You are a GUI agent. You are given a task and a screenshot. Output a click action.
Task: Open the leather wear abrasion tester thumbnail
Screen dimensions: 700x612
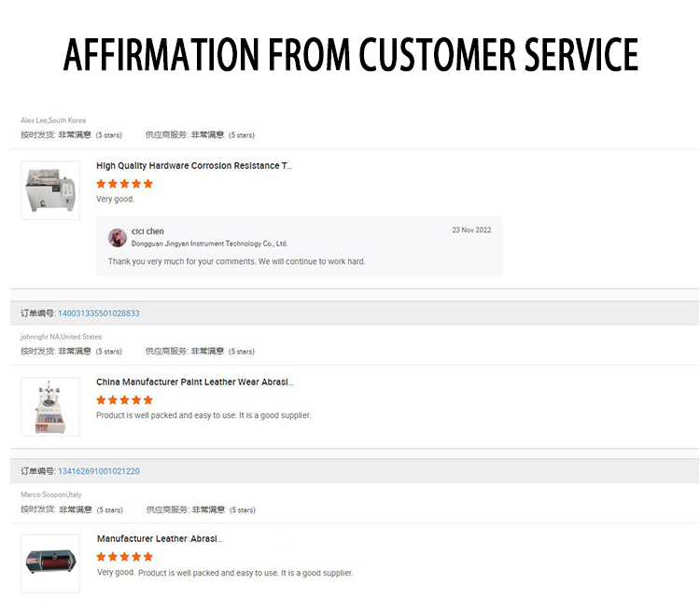50,407
